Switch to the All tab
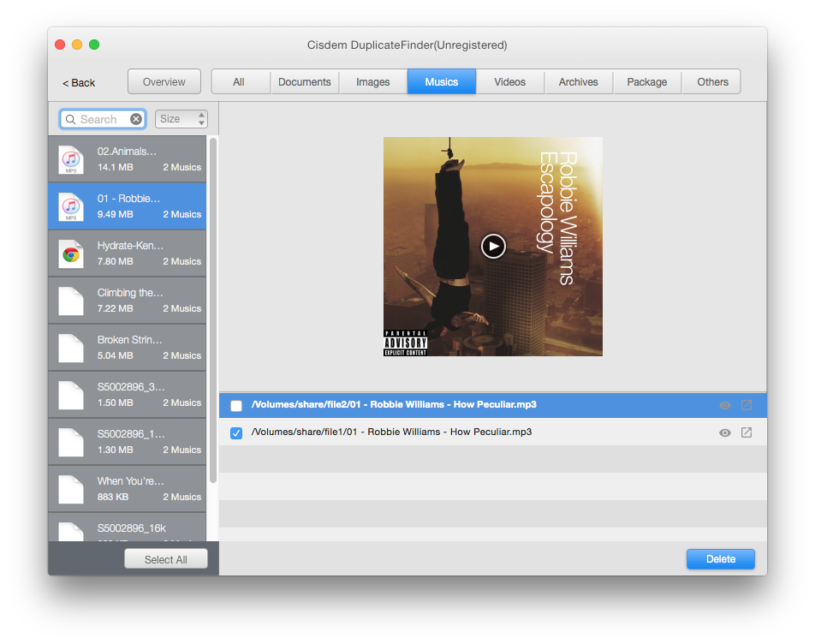The width and height of the screenshot is (815, 644). pyautogui.click(x=239, y=82)
